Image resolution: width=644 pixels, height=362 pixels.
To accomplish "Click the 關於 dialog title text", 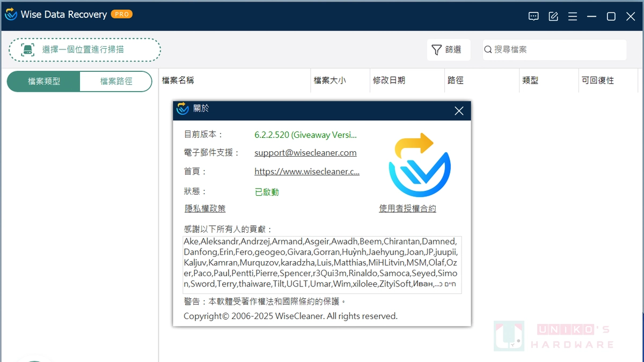I will click(201, 108).
